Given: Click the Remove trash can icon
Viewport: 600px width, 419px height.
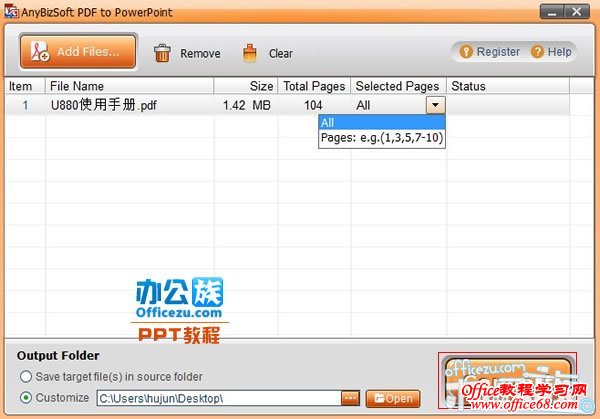Looking at the screenshot, I should [x=162, y=53].
